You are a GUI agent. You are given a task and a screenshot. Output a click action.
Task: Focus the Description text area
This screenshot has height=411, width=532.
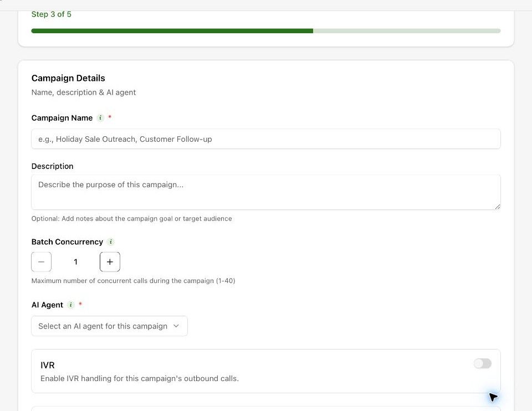[266, 192]
